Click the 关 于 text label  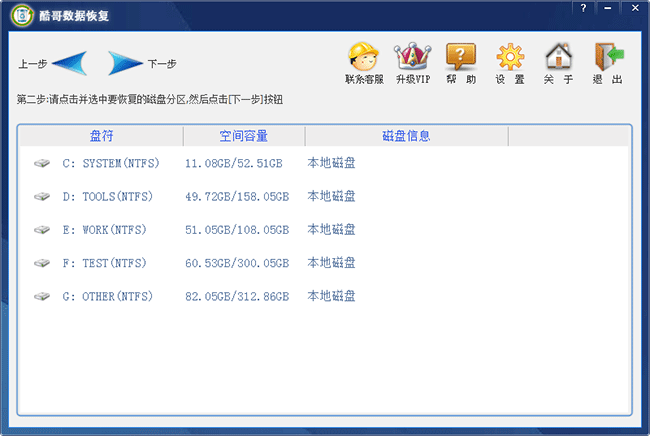point(558,79)
